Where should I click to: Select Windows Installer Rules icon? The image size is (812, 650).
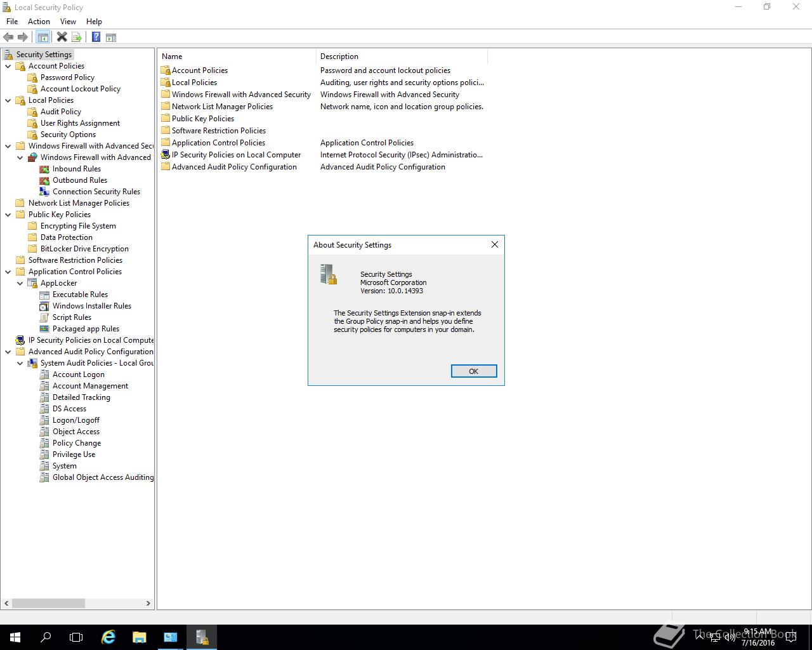(44, 306)
